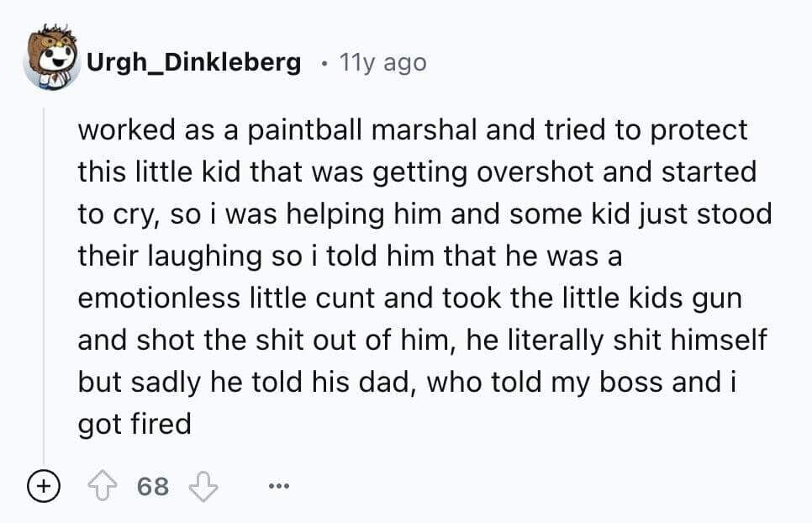Open Urgh_Dinkleberg's avatar image
812x523 pixels.
tap(51, 59)
